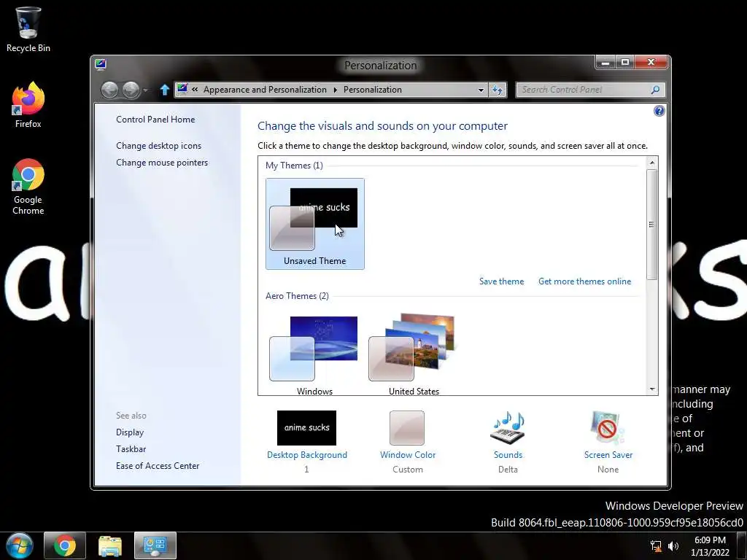Launch Firefox from the desktop shortcut

pyautogui.click(x=28, y=106)
